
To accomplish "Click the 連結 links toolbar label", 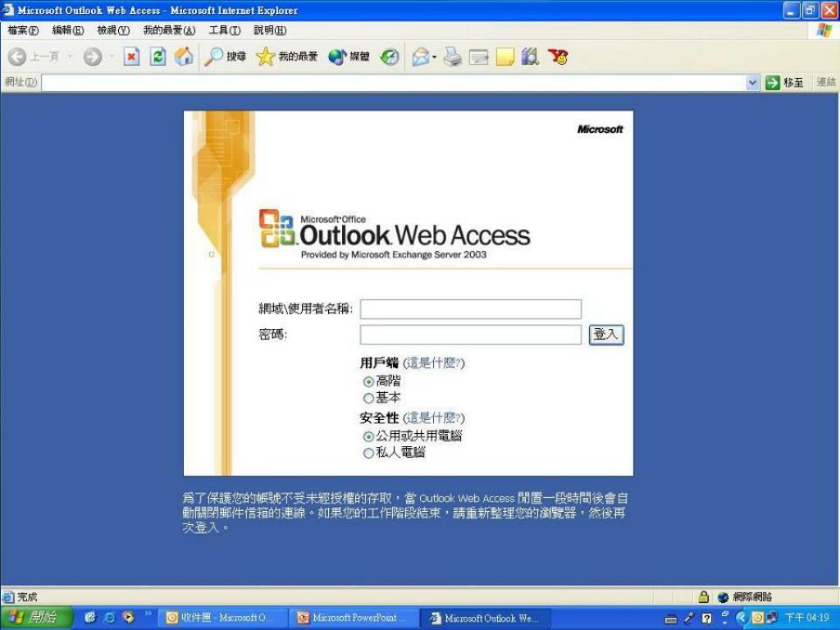I will [x=826, y=83].
